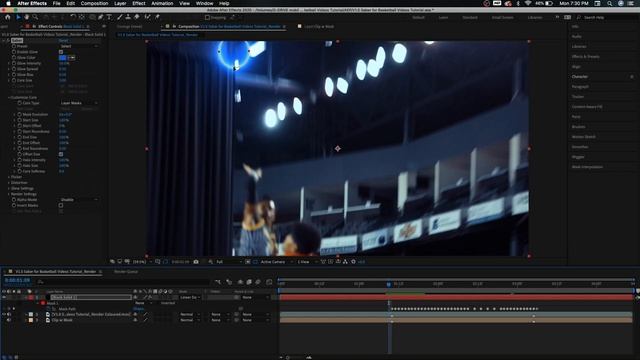Toggle Core Softness stopwatch icon
The image size is (640, 360).
point(19,171)
